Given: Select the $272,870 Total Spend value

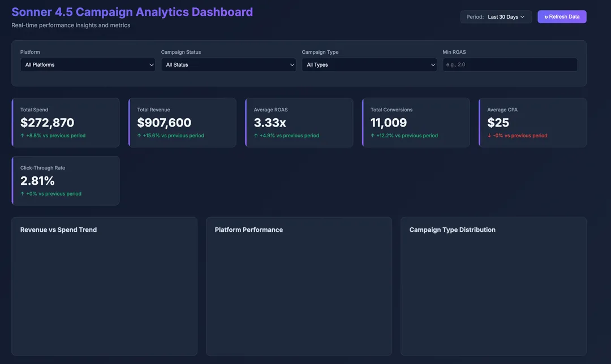Looking at the screenshot, I should 48,123.
